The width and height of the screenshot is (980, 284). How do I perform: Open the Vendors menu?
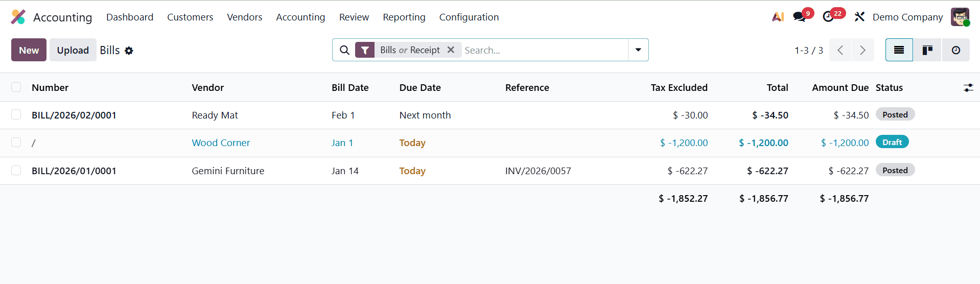245,17
